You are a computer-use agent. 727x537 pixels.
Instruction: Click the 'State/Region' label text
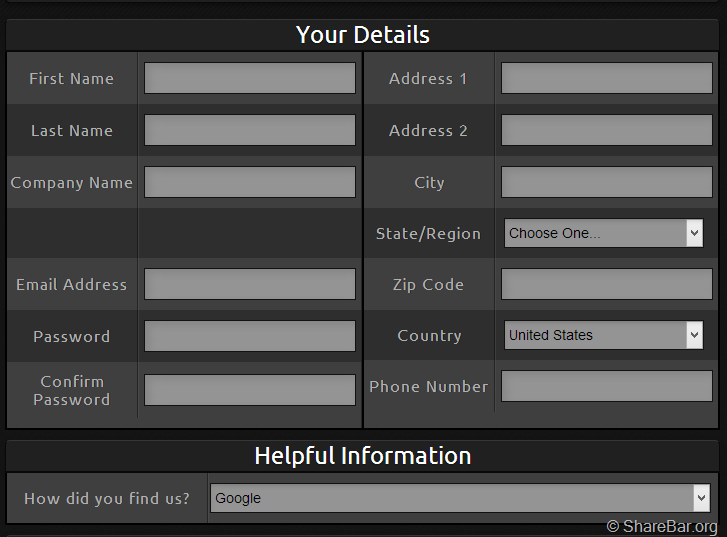click(x=428, y=234)
